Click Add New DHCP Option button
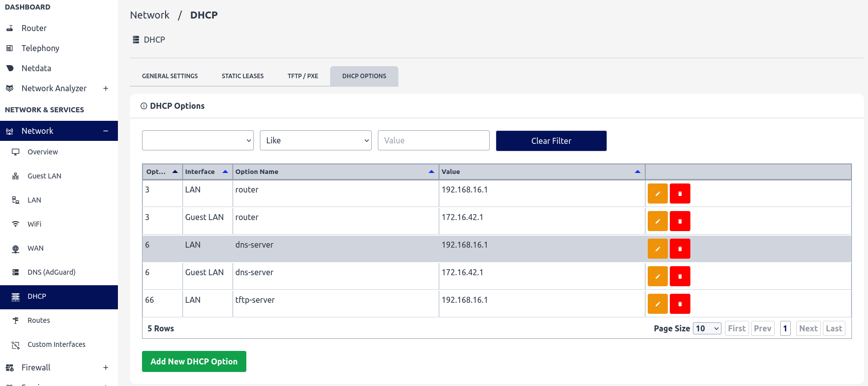Screen dimensions: 868x386 194,361
